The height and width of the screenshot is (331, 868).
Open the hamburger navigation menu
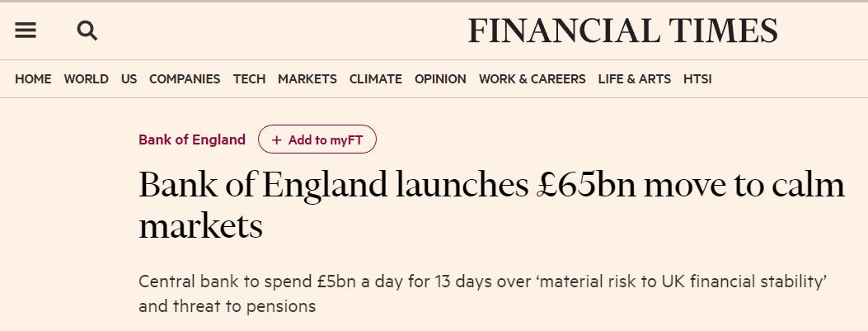(x=26, y=31)
